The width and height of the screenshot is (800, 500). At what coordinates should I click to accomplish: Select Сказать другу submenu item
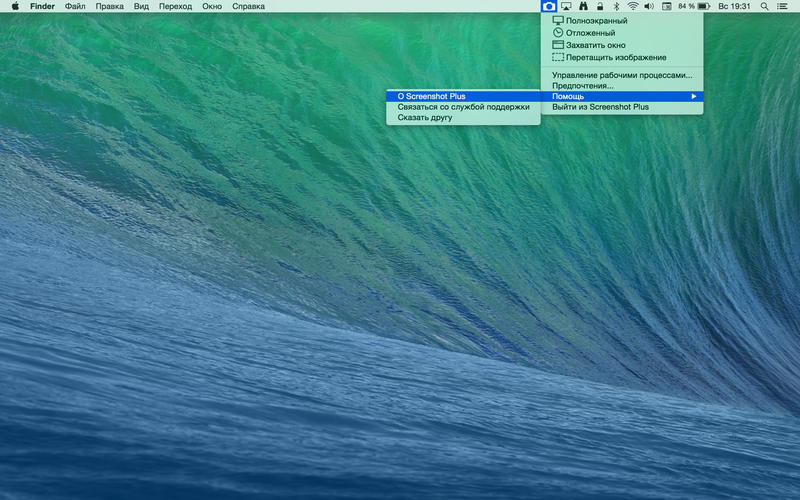(463, 117)
